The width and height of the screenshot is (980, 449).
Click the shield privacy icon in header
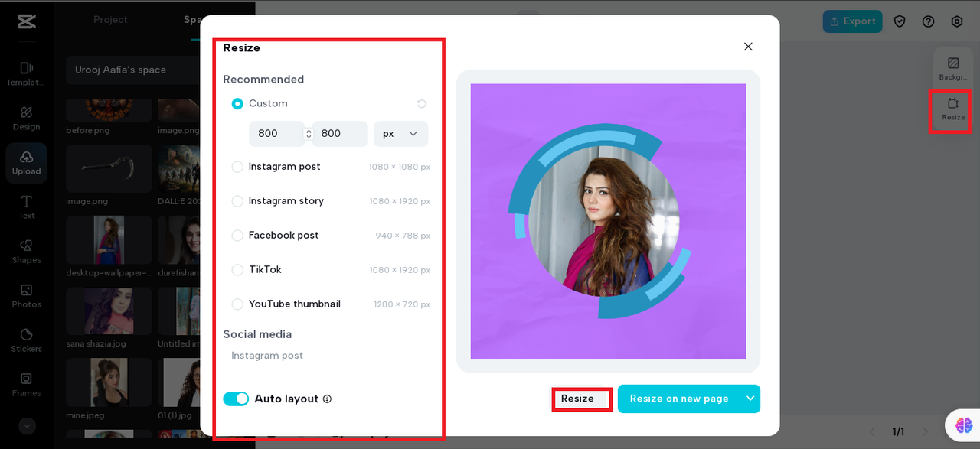900,21
